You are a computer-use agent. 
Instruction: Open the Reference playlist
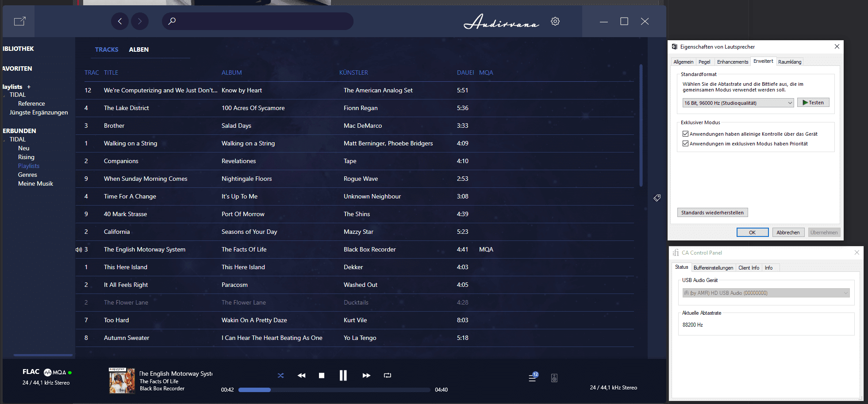coord(31,103)
